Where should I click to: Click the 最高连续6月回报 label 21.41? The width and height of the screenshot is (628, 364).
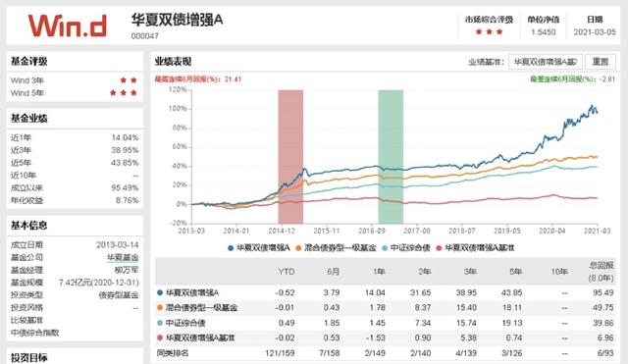click(x=198, y=79)
